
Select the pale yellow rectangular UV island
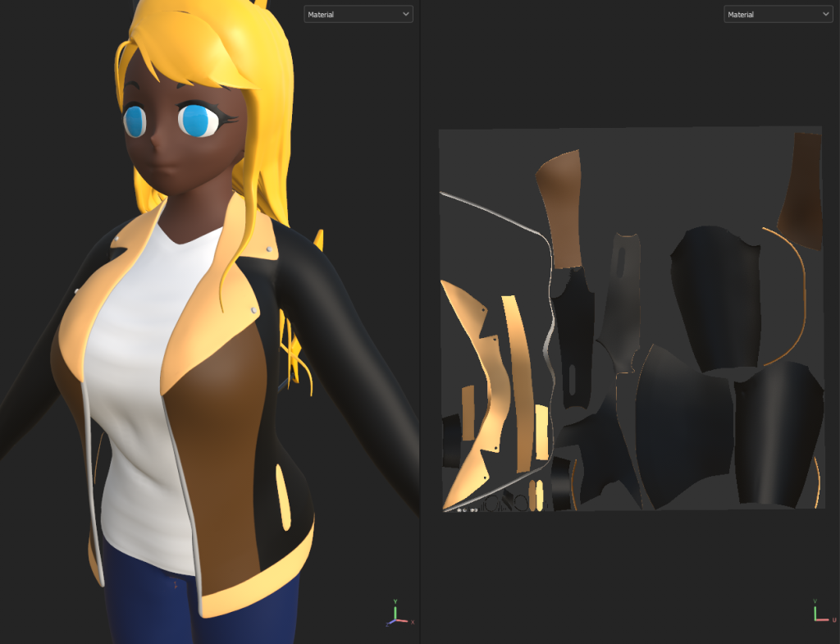pos(541,432)
